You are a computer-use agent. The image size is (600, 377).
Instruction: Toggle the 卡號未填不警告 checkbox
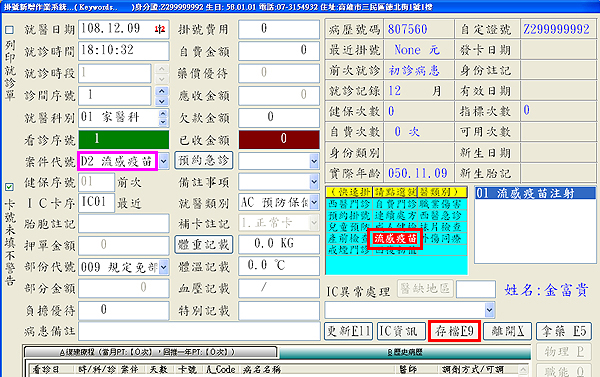click(10, 187)
